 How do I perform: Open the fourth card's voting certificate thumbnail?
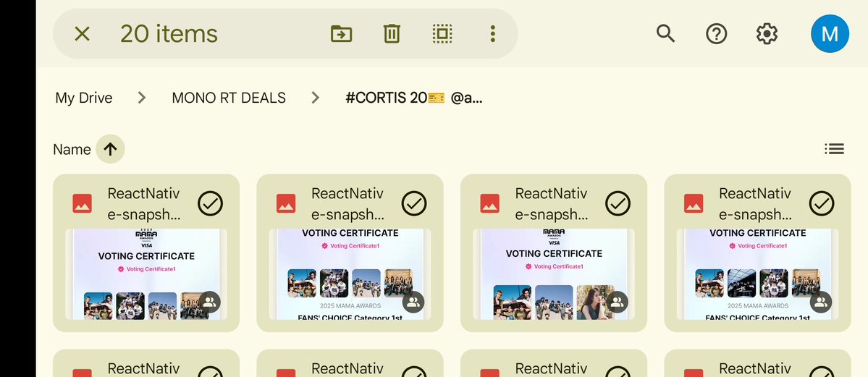[757, 274]
